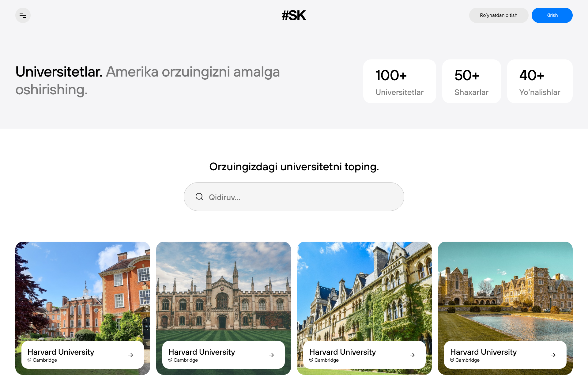
Task: Open the ivy-covered building thumbnail
Action: pos(364,291)
